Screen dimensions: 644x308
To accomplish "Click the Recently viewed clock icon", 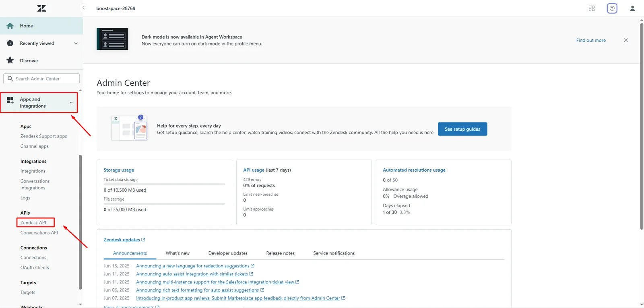I will click(10, 43).
